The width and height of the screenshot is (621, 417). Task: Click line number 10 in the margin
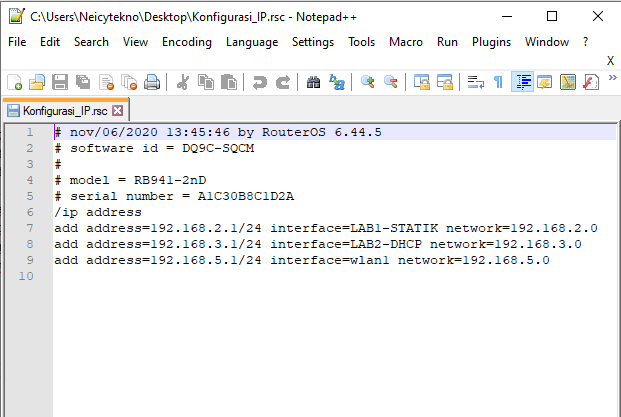[26, 276]
